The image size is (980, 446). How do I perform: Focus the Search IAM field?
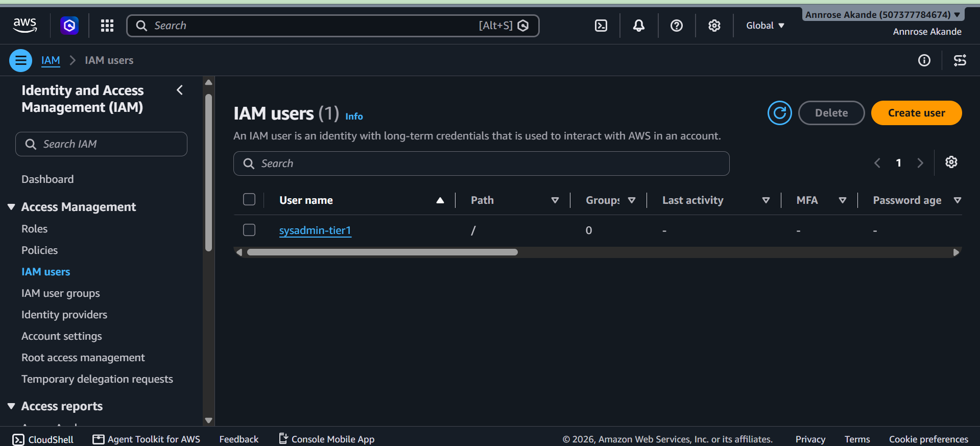click(x=101, y=144)
